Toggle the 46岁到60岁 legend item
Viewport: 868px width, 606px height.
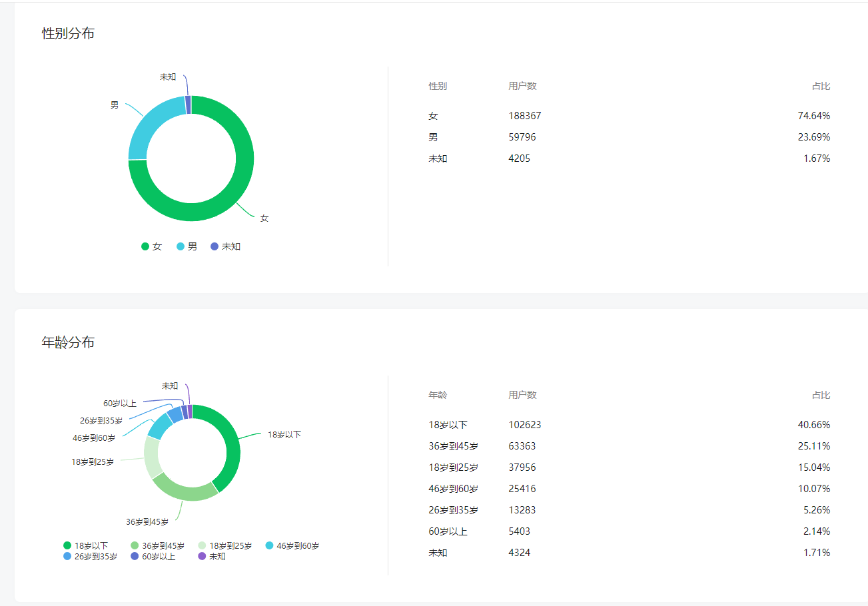(x=292, y=546)
